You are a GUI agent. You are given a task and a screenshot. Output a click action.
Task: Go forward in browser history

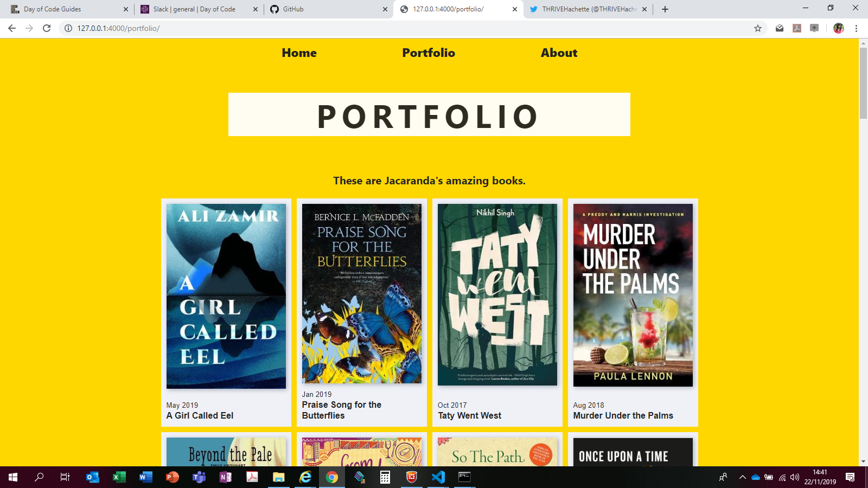(x=29, y=28)
